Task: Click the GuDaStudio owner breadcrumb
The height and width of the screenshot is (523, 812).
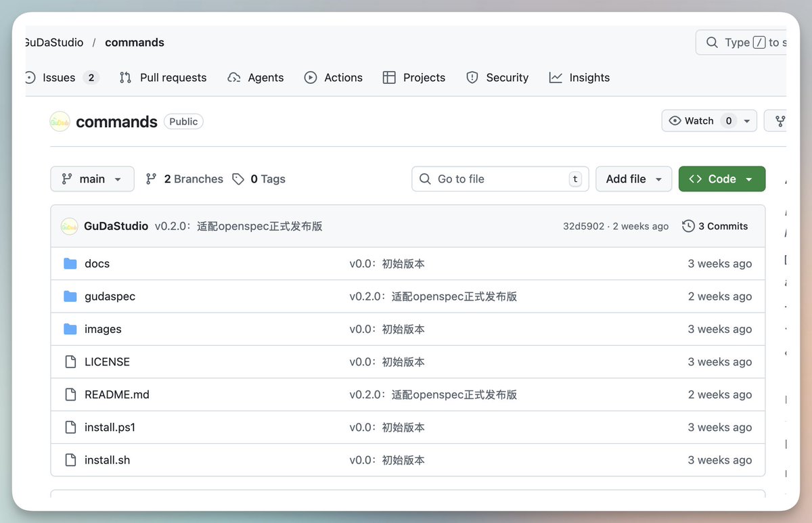Action: coord(54,43)
